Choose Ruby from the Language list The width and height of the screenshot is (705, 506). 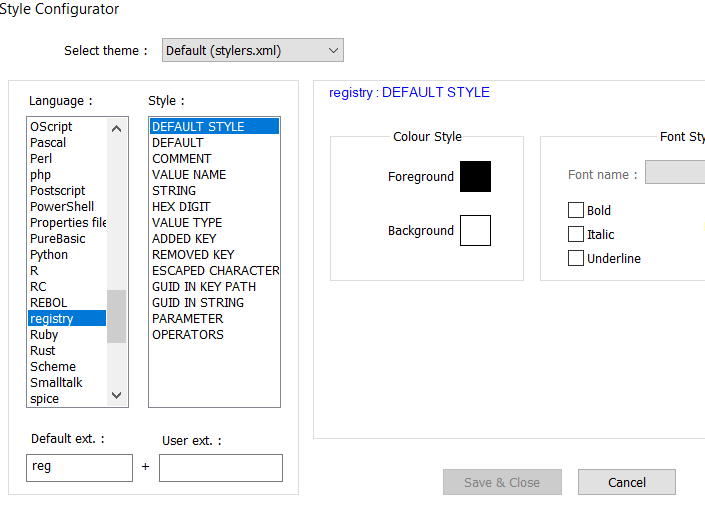coord(44,334)
